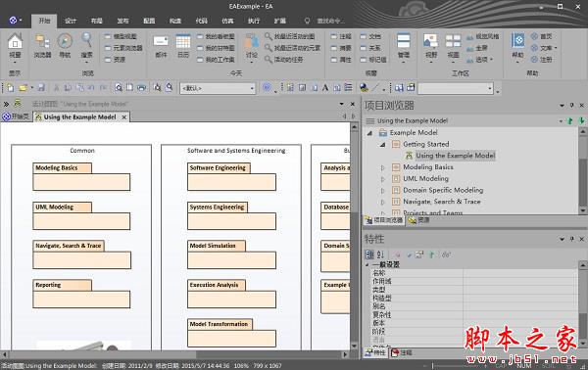Image resolution: width=588 pixels, height=370 pixels.
Task: Toggle pin on 项目浏览器 panel
Action: point(572,106)
